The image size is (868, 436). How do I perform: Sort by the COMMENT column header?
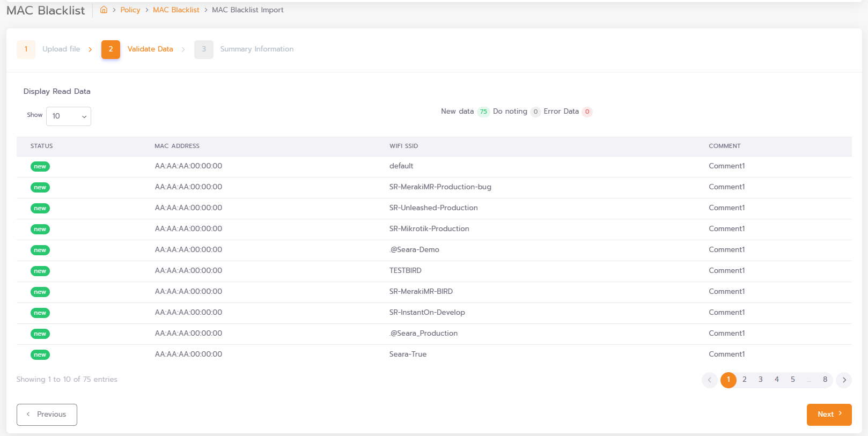[725, 146]
